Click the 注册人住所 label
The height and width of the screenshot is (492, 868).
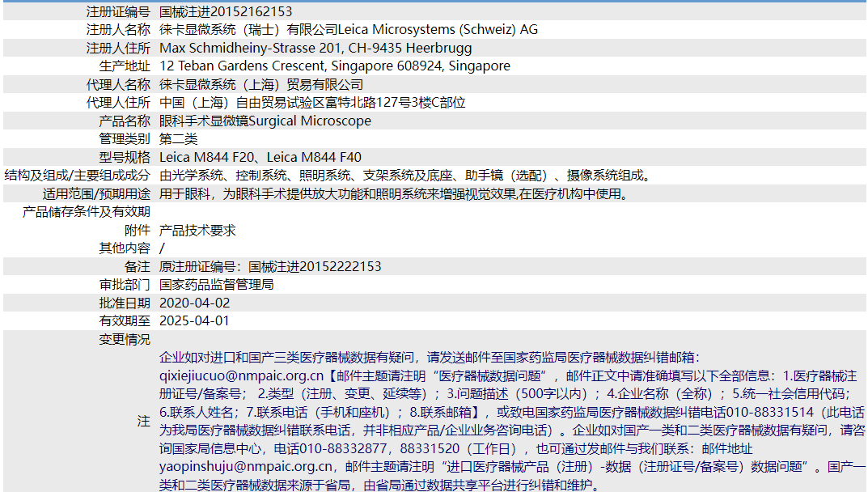pyautogui.click(x=118, y=49)
